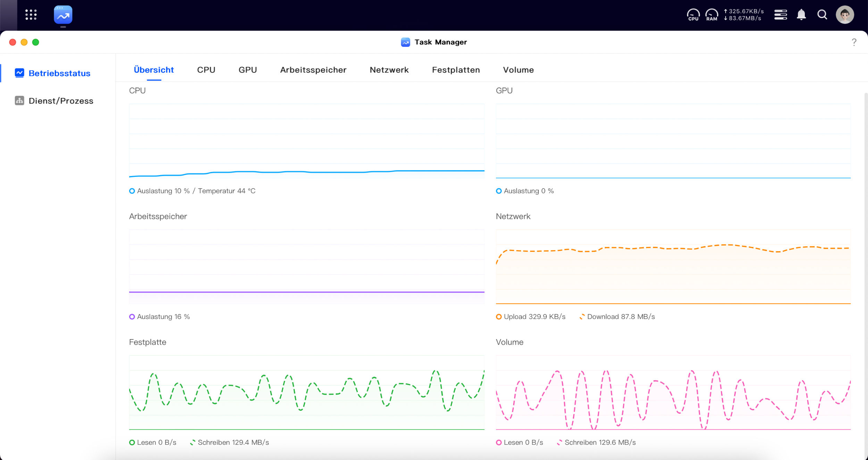Viewport: 868px width, 460px height.
Task: Open the user avatar menu
Action: (845, 15)
